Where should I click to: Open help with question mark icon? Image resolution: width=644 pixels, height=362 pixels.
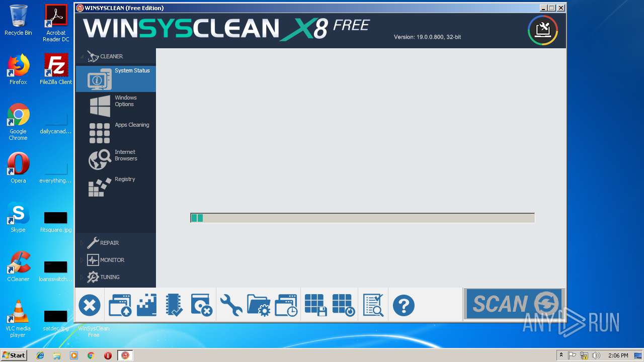point(404,305)
